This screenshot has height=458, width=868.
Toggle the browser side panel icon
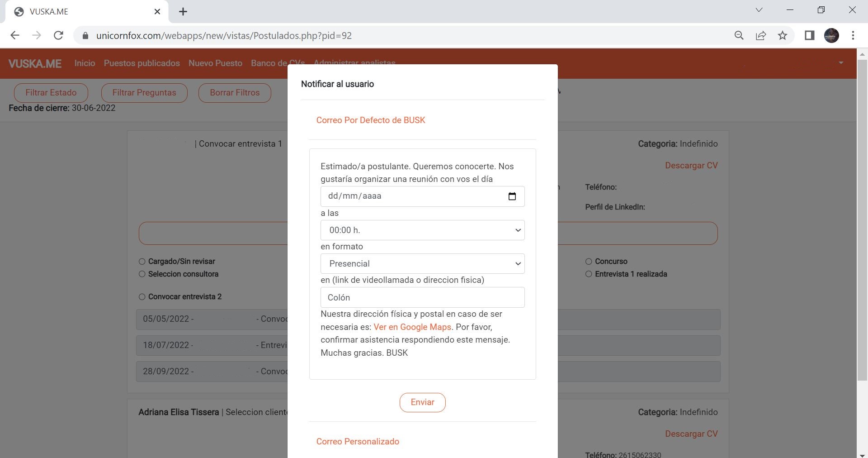[809, 35]
